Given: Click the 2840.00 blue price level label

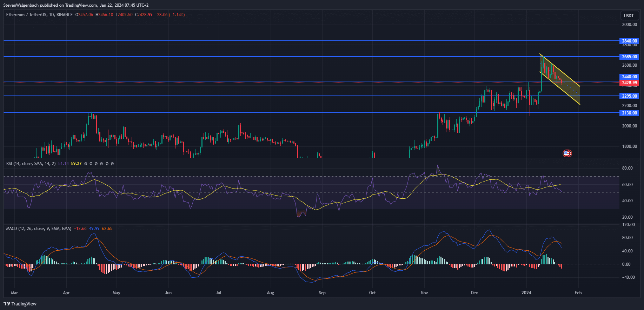Looking at the screenshot, I should (629, 41).
